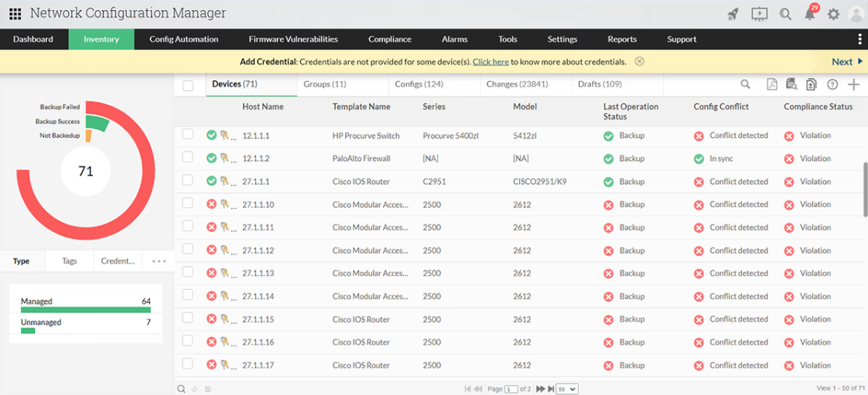This screenshot has width=868, height=395.
Task: Select the checkbox for host 27.1.1.10
Action: [x=188, y=203]
